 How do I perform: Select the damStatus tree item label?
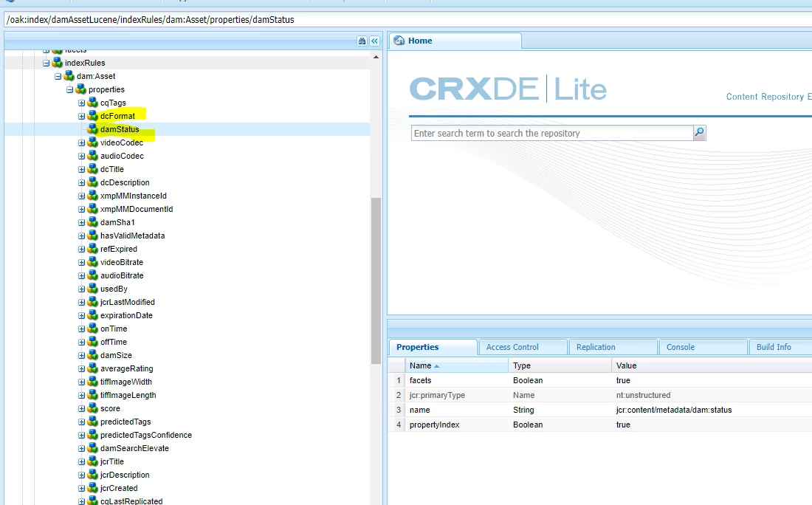(120, 129)
